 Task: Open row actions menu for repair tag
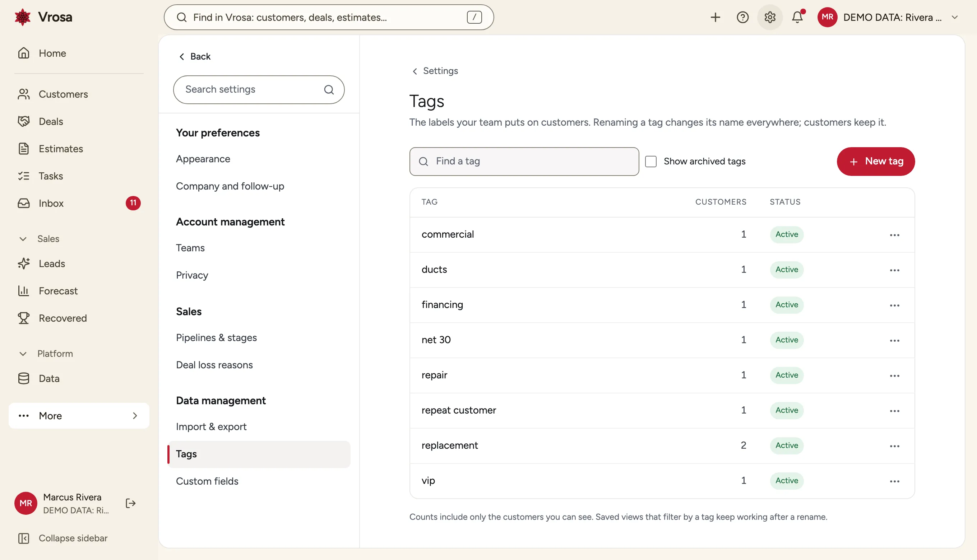point(894,376)
